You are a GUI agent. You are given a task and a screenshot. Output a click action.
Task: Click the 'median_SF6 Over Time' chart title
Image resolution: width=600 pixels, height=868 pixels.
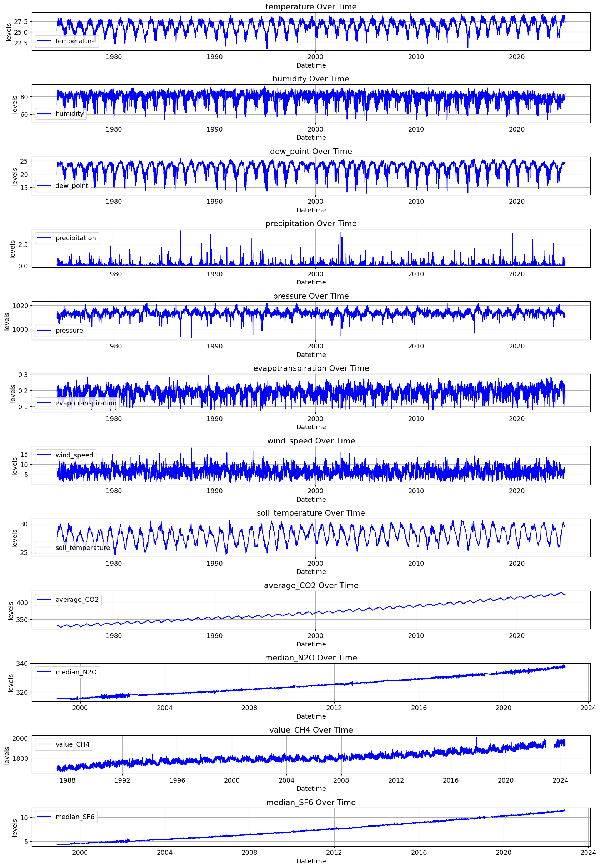pyautogui.click(x=310, y=803)
